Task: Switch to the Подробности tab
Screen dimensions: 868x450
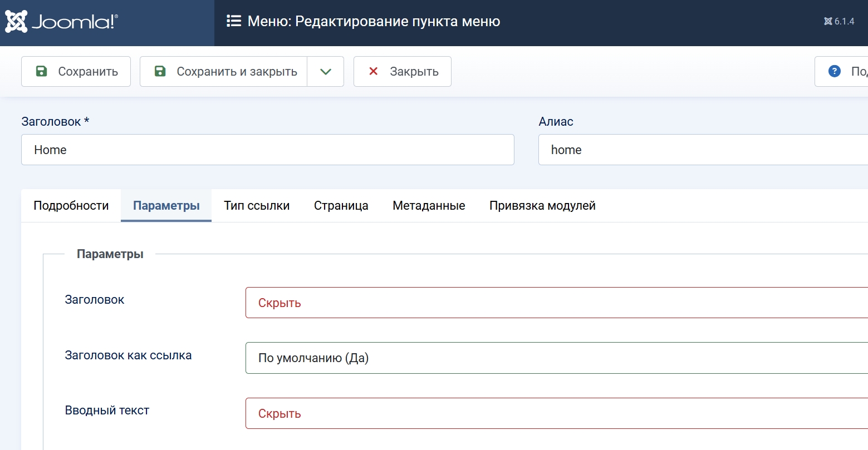Action: (71, 205)
